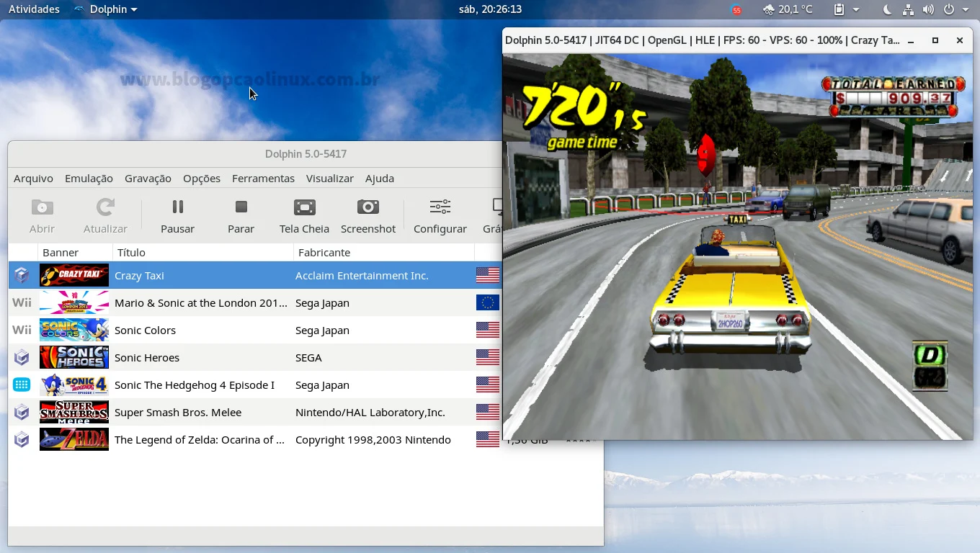980x553 pixels.
Task: Click the Wii platform icon beside Mario & Sonic
Action: (22, 303)
